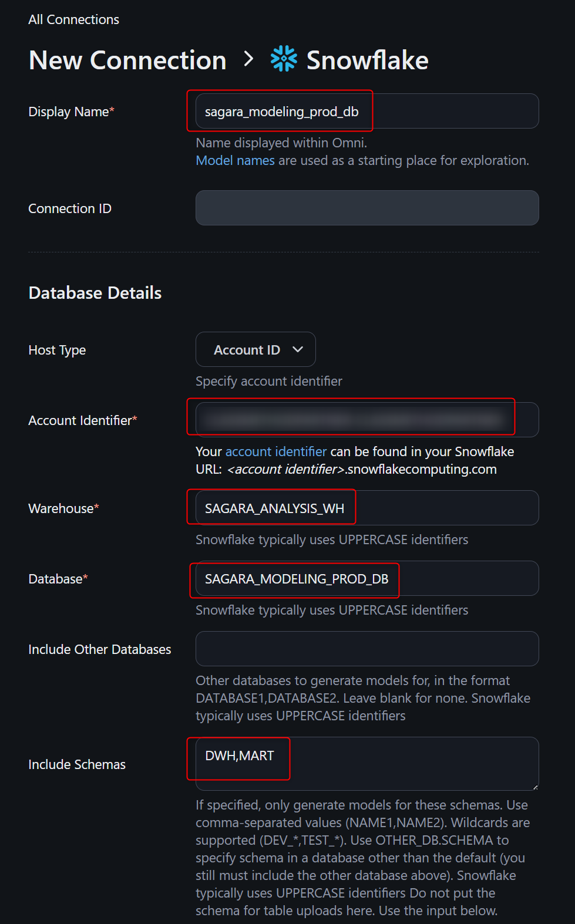The image size is (575, 924).
Task: Click the New Connection breadcrumb title
Action: (127, 60)
